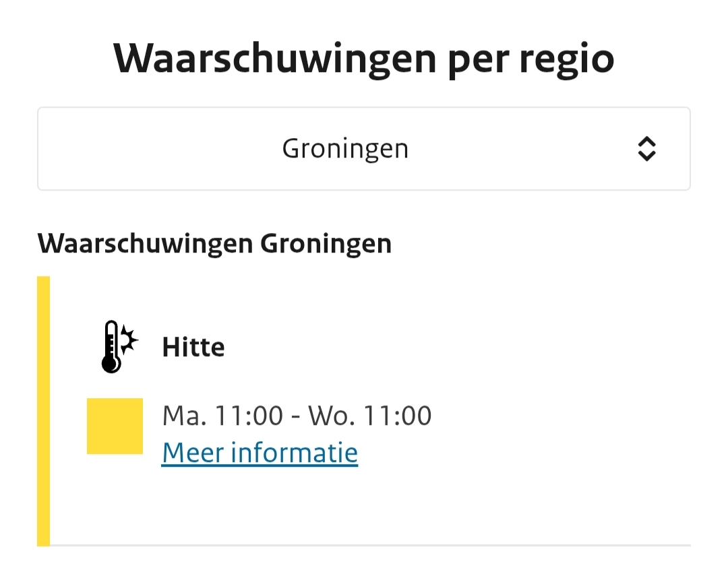Select the Hitte warning label

click(193, 348)
